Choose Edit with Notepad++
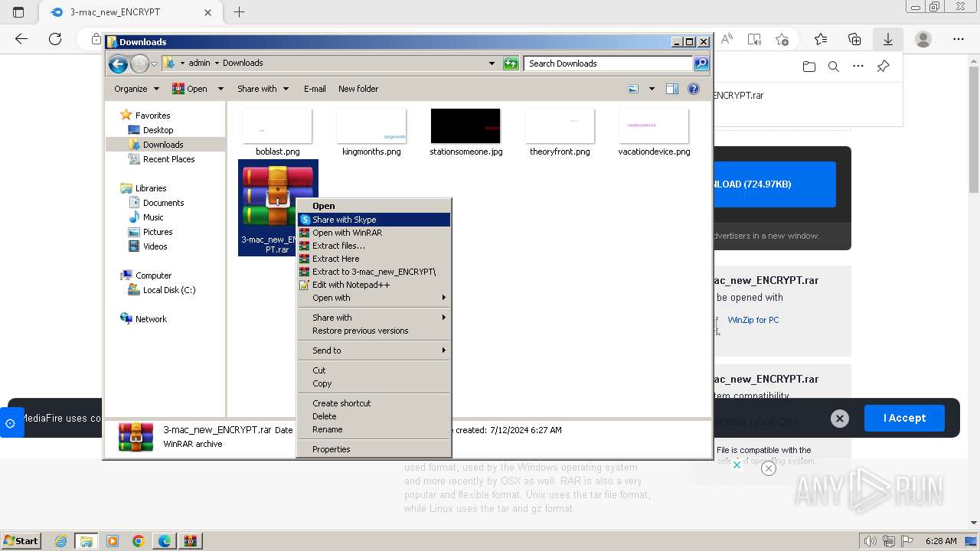Viewport: 980px width, 551px height. 374,285
